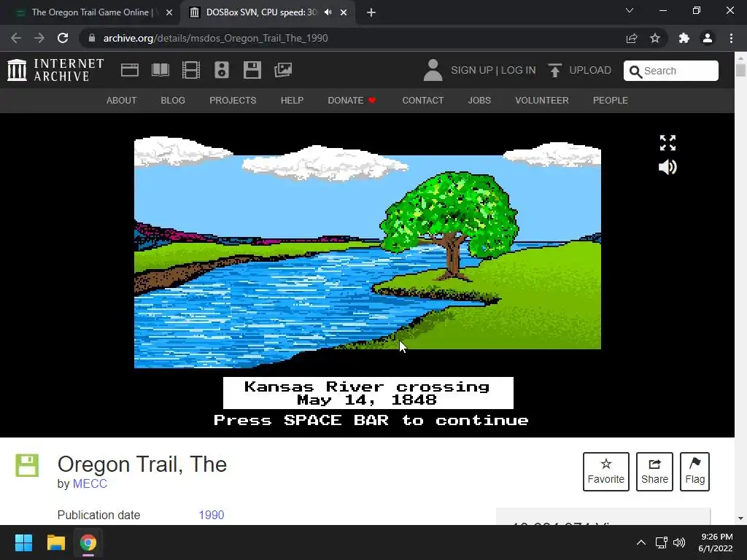The image size is (747, 560).
Task: View site security lock info
Action: point(91,38)
